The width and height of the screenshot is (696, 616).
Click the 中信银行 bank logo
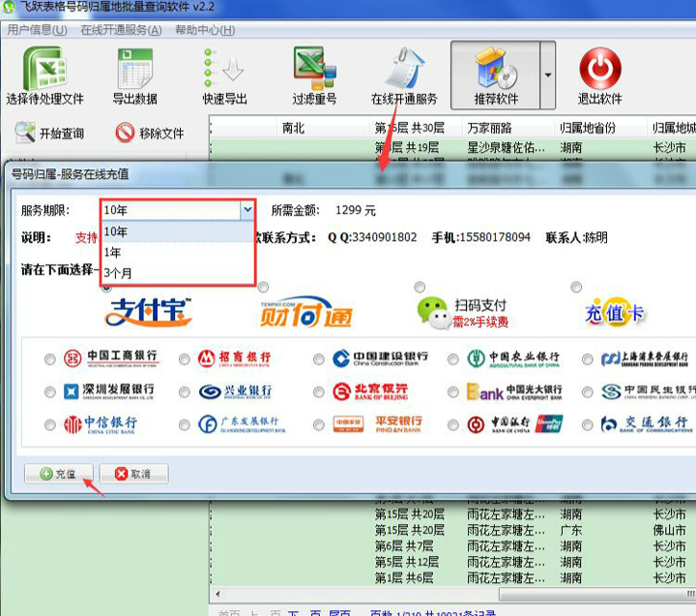[x=101, y=425]
